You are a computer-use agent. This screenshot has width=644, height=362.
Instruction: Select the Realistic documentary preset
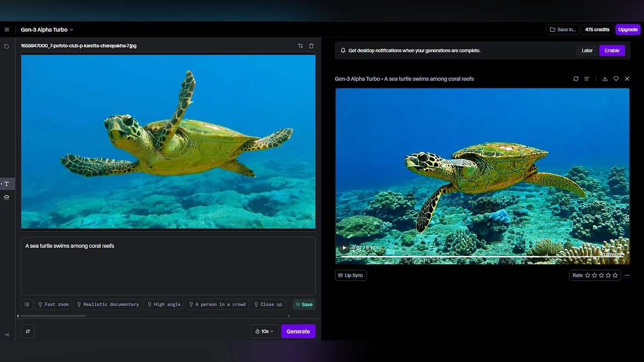tap(107, 305)
